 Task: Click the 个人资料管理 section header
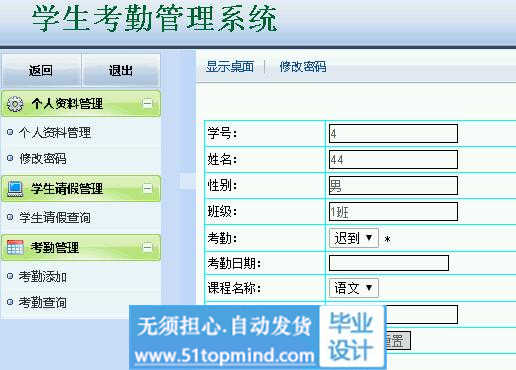81,104
